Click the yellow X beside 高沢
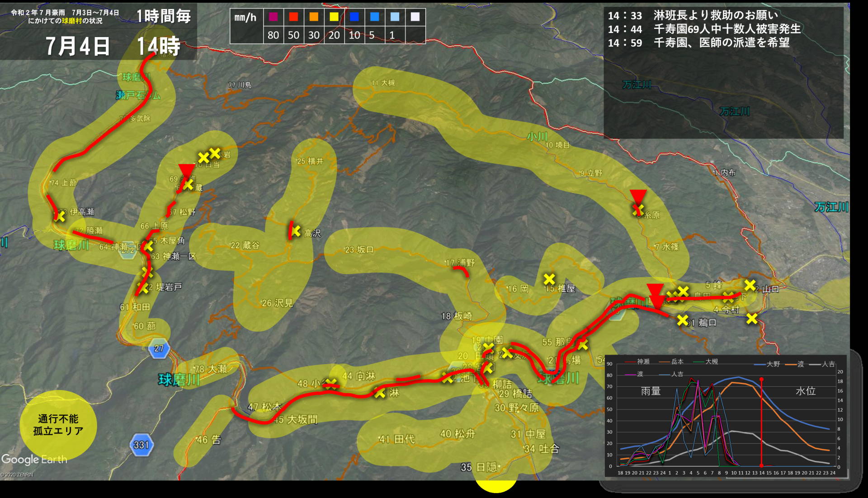868x498 pixels. tap(296, 231)
